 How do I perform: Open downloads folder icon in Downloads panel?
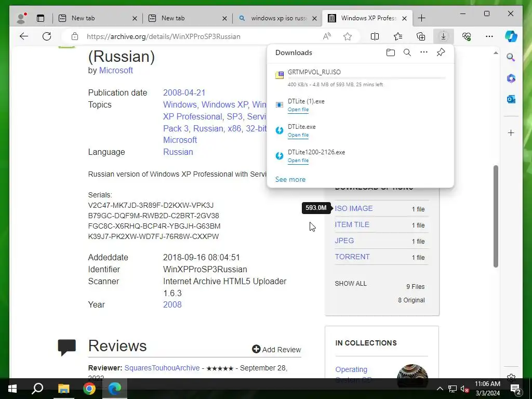pyautogui.click(x=391, y=52)
